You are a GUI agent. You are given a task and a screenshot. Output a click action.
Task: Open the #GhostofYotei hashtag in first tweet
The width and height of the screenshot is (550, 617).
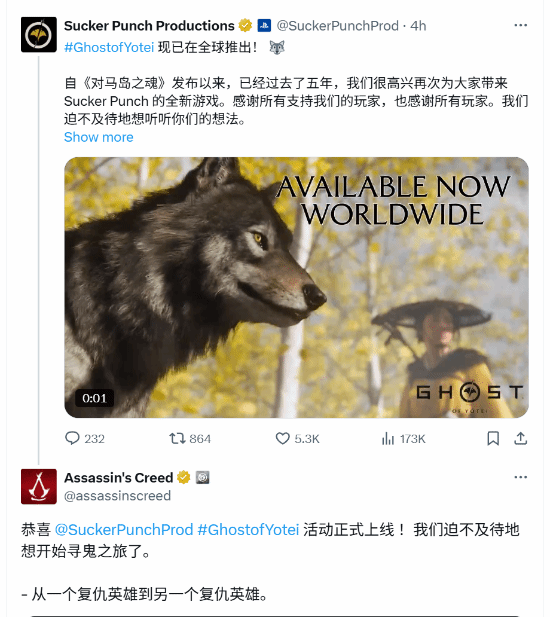(x=109, y=48)
